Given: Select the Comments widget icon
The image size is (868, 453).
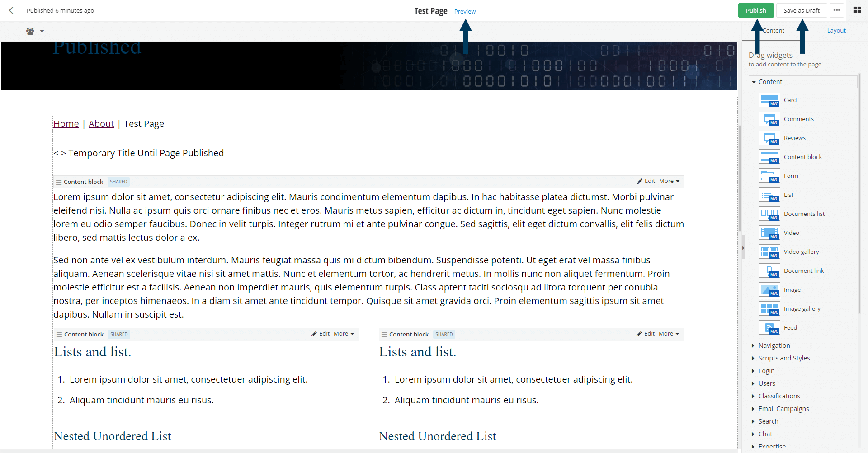Looking at the screenshot, I should pos(769,119).
